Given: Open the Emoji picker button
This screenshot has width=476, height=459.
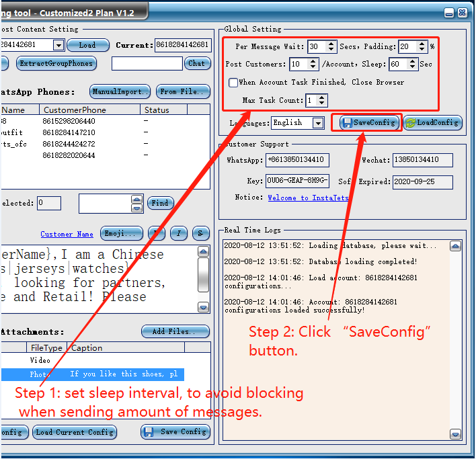Looking at the screenshot, I should pyautogui.click(x=122, y=233).
